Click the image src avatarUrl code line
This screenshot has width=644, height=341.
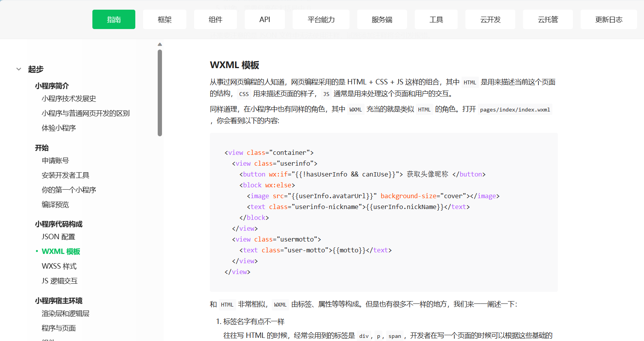[x=373, y=196]
